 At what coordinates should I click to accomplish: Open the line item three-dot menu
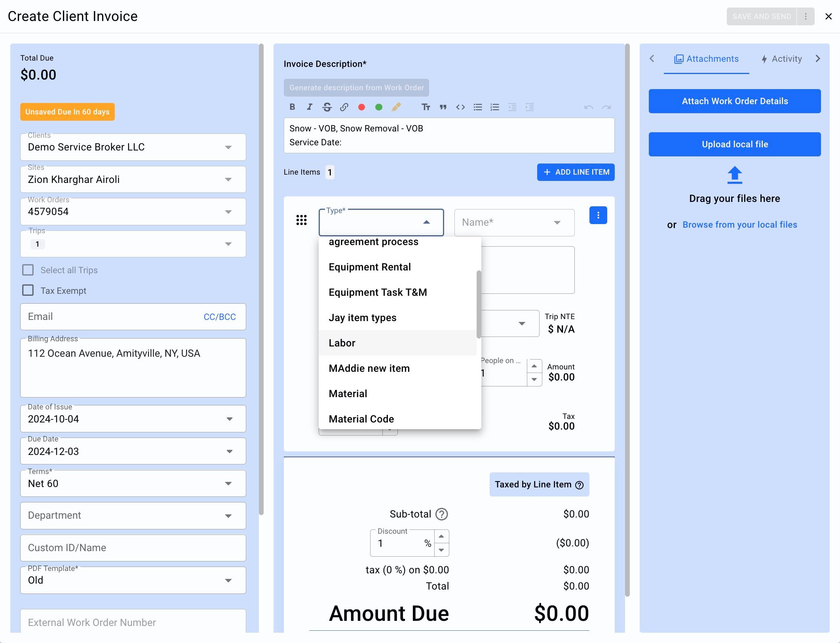(598, 215)
